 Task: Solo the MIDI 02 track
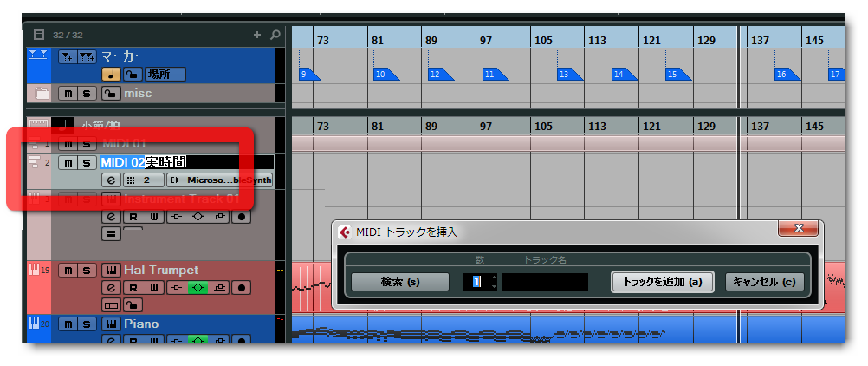point(87,162)
